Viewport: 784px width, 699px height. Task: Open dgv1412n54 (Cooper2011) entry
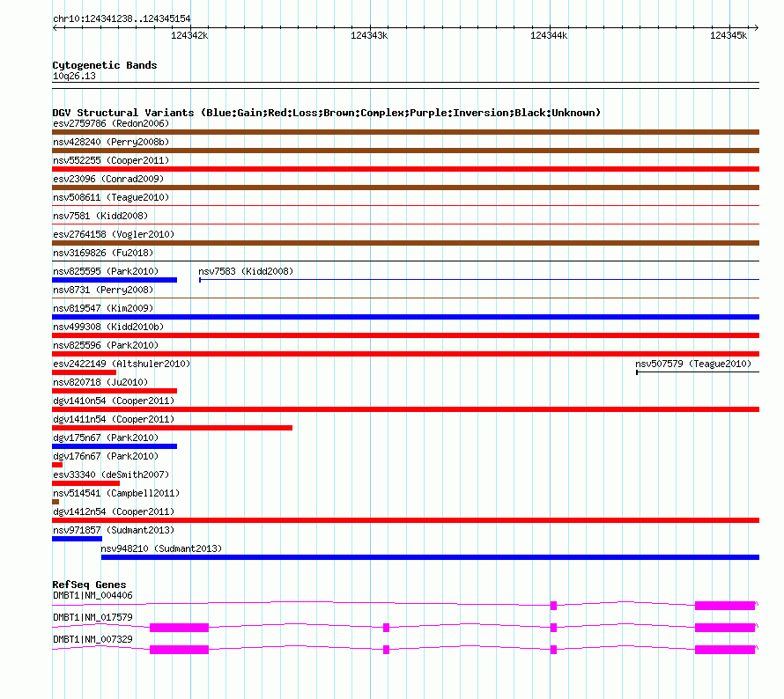[114, 511]
